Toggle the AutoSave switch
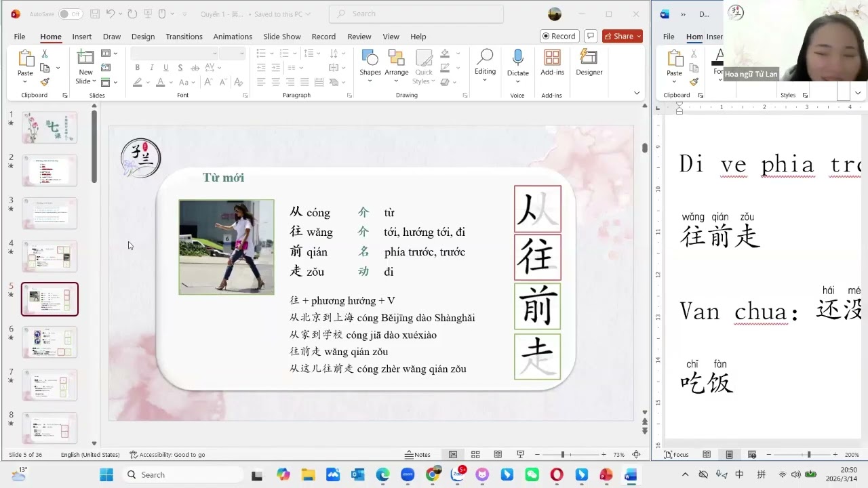 coord(71,14)
